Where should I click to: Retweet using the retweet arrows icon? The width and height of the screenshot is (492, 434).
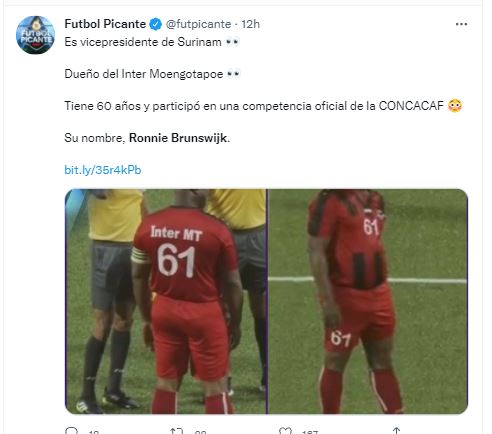176,431
